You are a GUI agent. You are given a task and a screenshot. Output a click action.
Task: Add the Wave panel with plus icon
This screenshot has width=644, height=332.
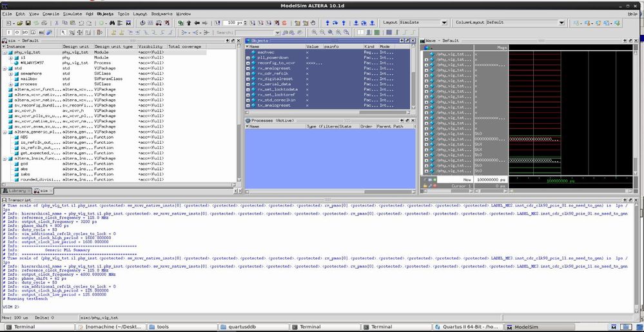(626, 41)
